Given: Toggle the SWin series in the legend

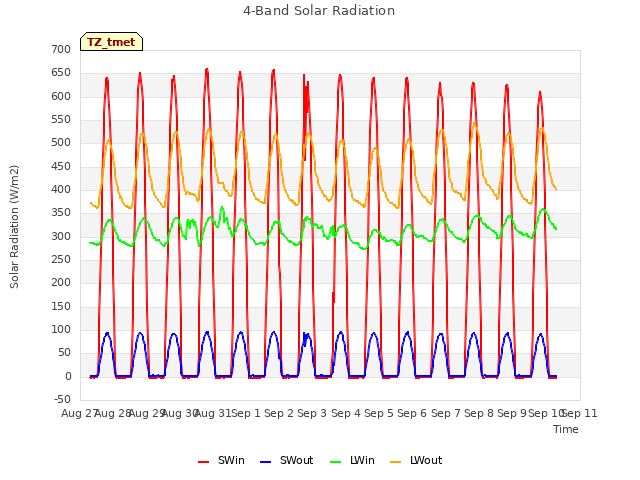Looking at the screenshot, I should click(x=221, y=460).
